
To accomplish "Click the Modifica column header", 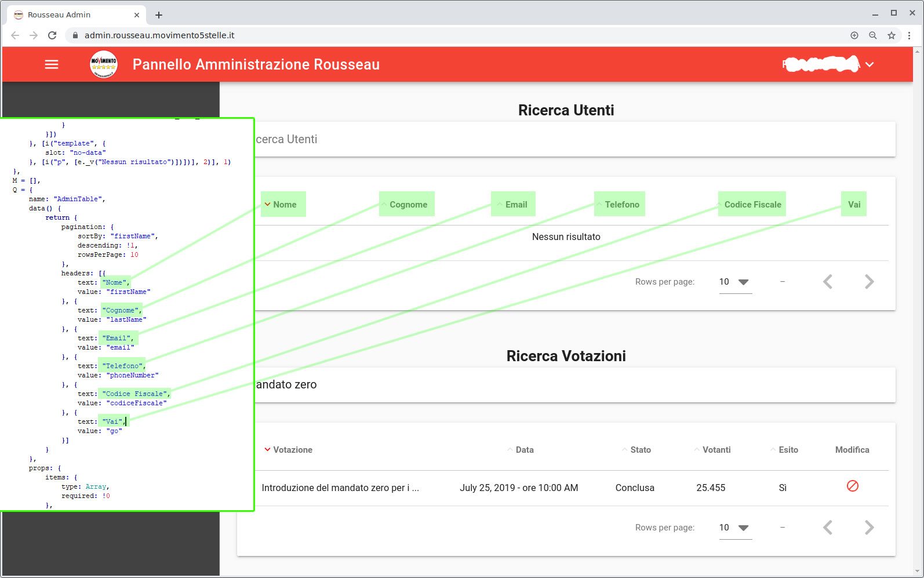I will click(852, 450).
